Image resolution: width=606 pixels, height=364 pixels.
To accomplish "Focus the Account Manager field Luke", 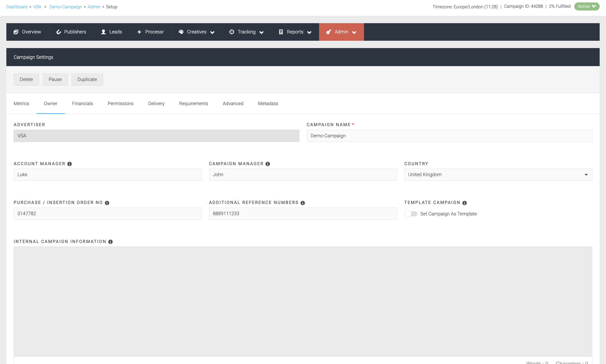I will 108,175.
